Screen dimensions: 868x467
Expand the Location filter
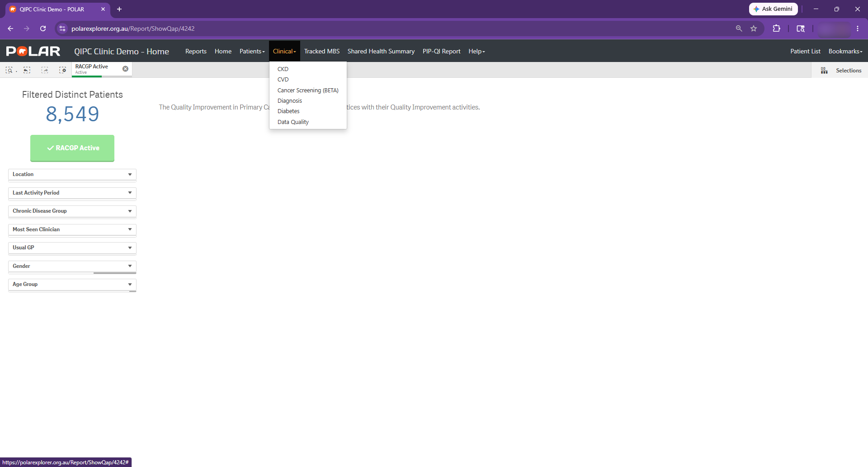[72, 174]
